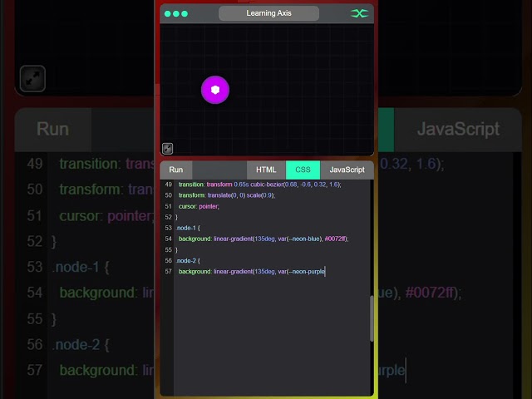Click line 49 transition code text
This screenshot has height=399, width=532.
[x=260, y=185]
